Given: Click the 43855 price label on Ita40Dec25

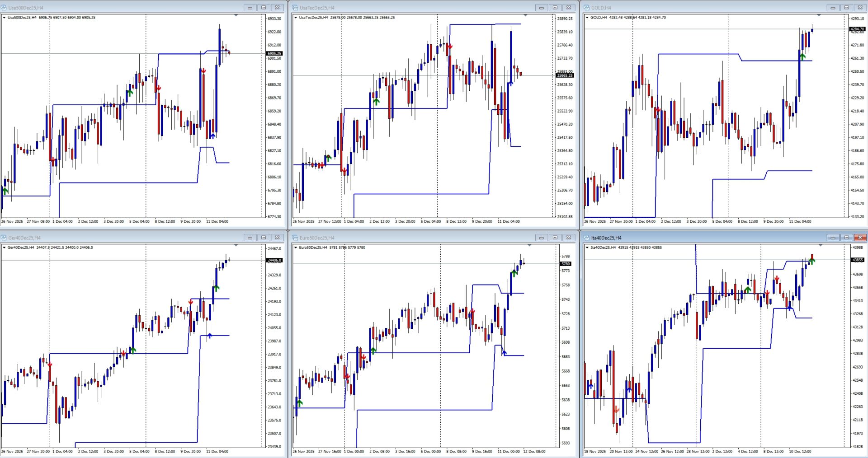Looking at the screenshot, I should click(858, 260).
